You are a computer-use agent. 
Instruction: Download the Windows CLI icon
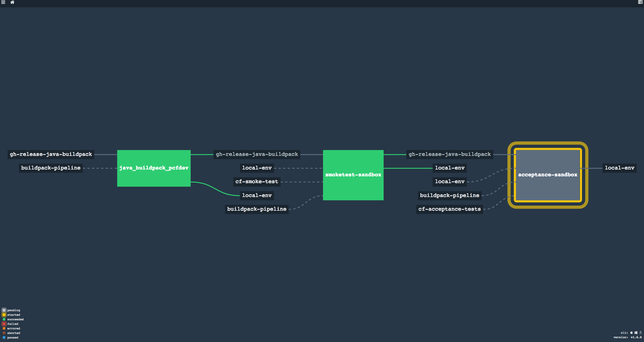coord(636,333)
